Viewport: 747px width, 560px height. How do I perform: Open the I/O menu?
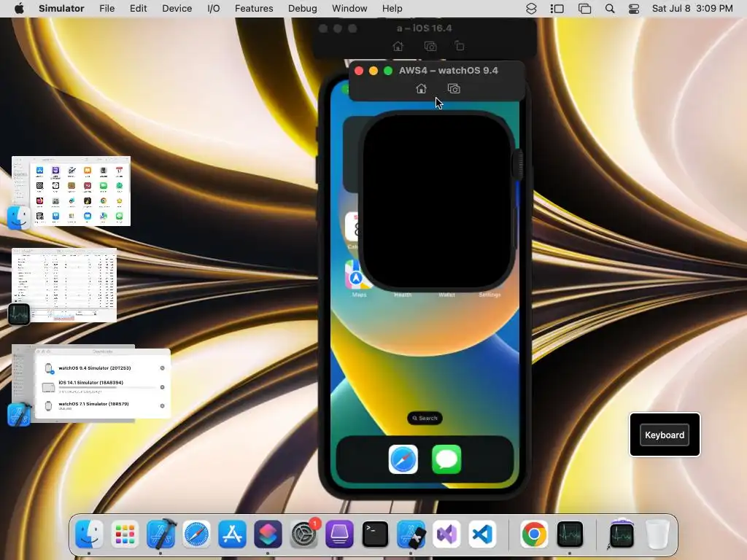pyautogui.click(x=214, y=8)
